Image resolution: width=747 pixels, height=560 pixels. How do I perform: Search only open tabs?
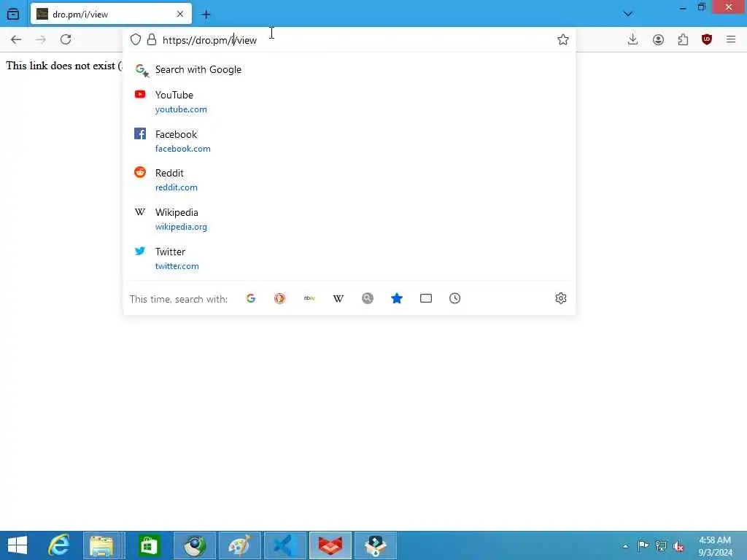[426, 298]
